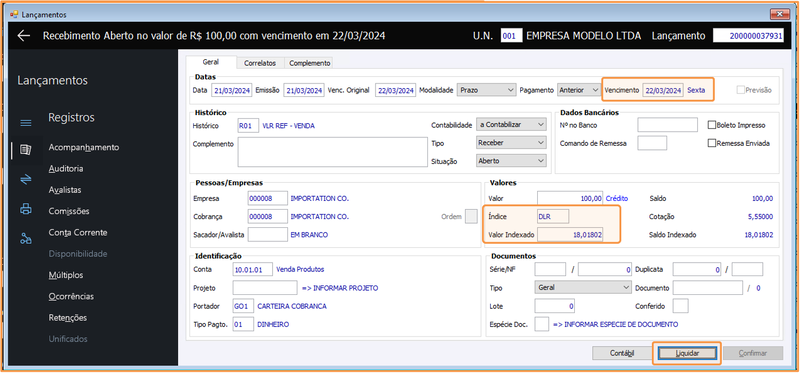Switch to the Complemento tab

tap(310, 63)
